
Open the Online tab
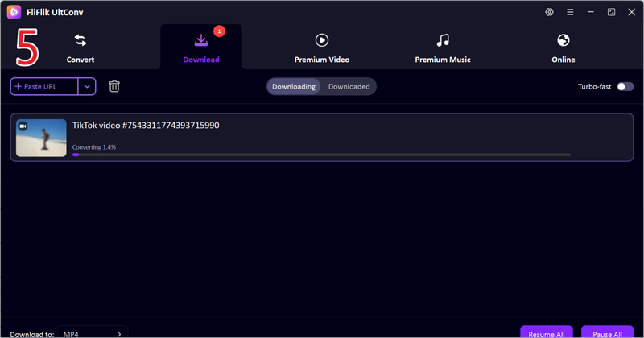pyautogui.click(x=563, y=47)
